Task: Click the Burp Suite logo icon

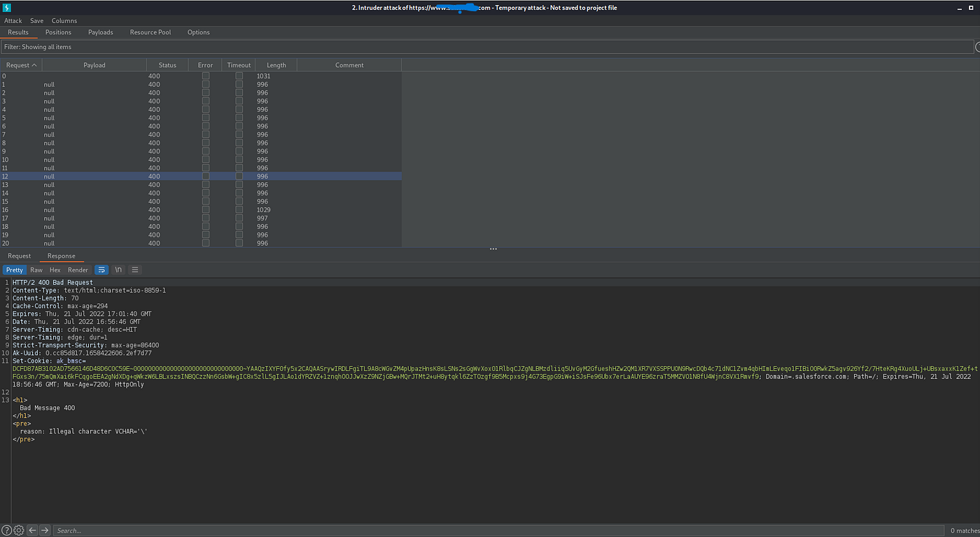Action: pyautogui.click(x=7, y=8)
